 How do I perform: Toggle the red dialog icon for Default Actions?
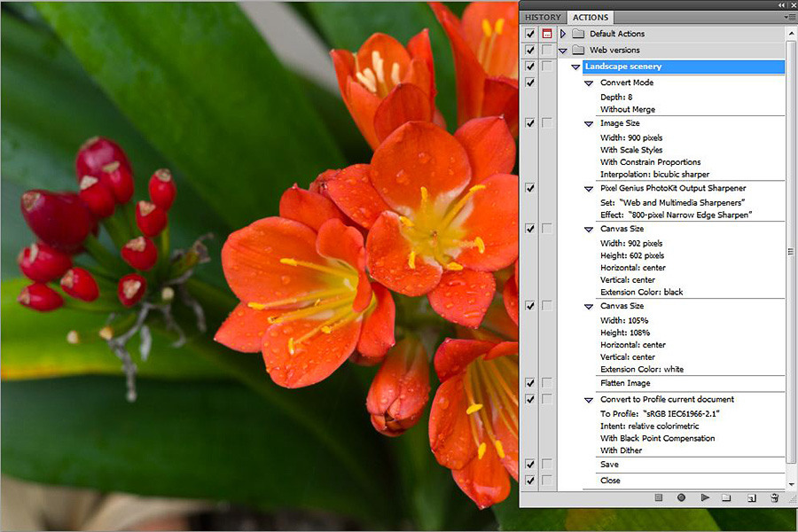tap(547, 34)
